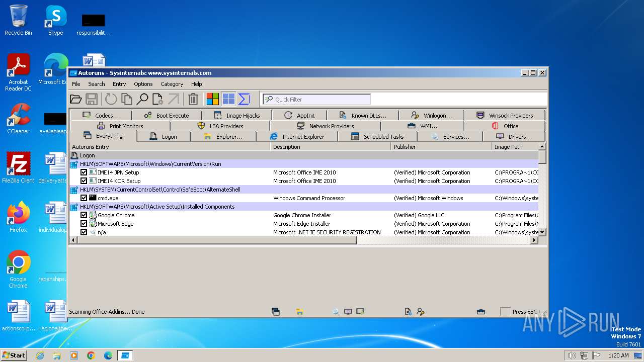Open Google Chrome desktop shortcut
This screenshot has height=362, width=644.
click(18, 270)
